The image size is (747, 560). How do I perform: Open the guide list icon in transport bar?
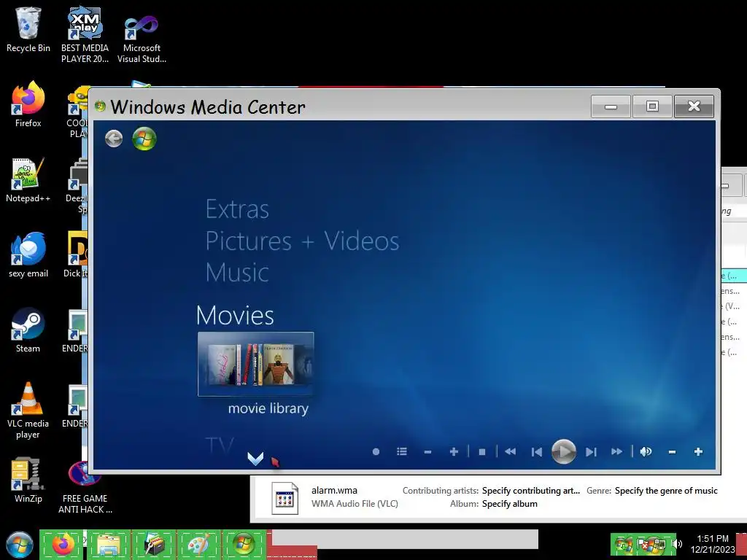coord(402,451)
